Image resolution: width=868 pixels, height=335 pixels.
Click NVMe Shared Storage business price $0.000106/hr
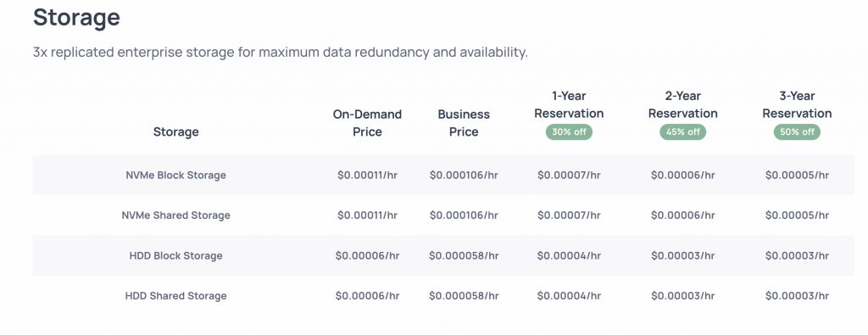point(464,215)
